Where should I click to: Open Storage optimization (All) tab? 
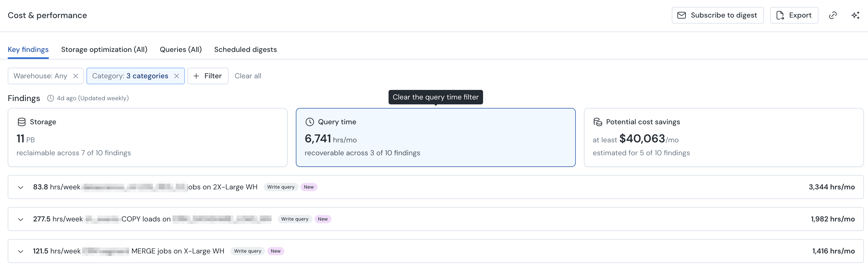click(104, 50)
